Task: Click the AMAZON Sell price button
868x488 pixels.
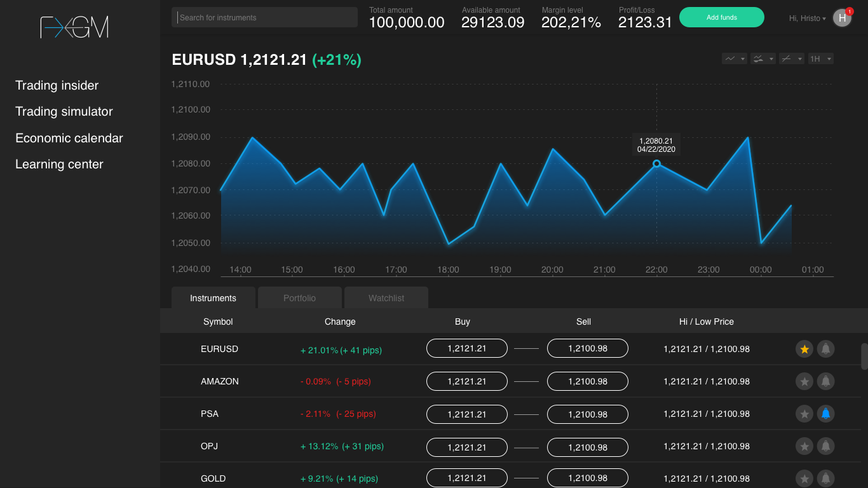Action: (588, 381)
